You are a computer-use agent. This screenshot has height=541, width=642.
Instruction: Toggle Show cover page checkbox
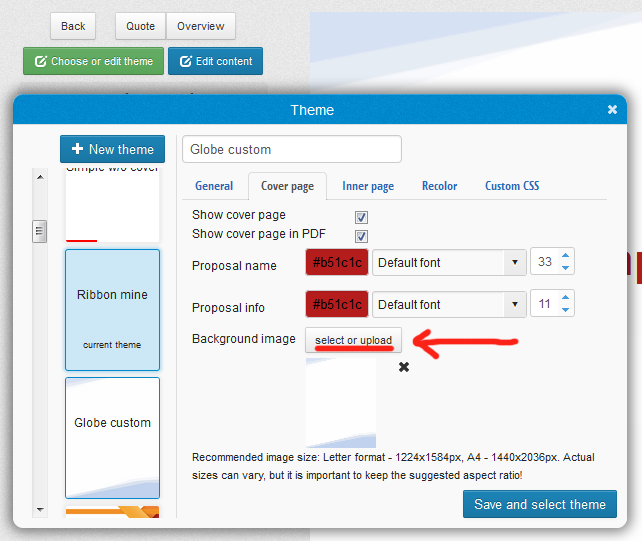[362, 216]
